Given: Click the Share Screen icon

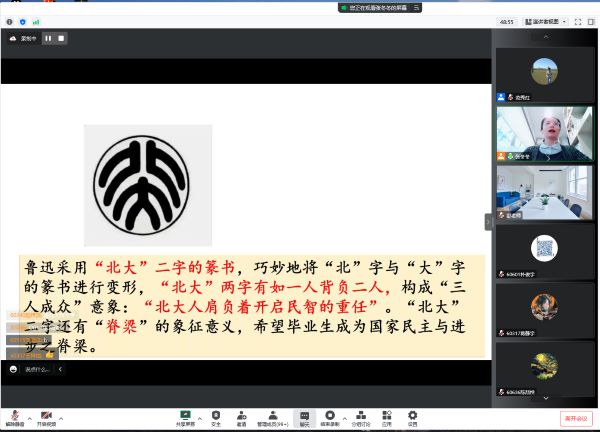Looking at the screenshot, I should (x=185, y=416).
